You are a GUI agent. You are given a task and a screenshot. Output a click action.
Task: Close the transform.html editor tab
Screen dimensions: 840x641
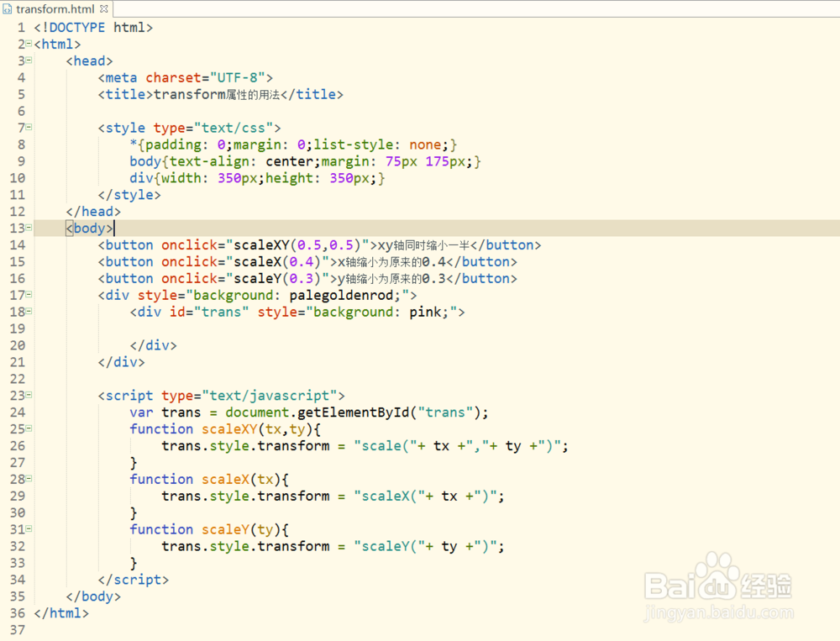(104, 8)
